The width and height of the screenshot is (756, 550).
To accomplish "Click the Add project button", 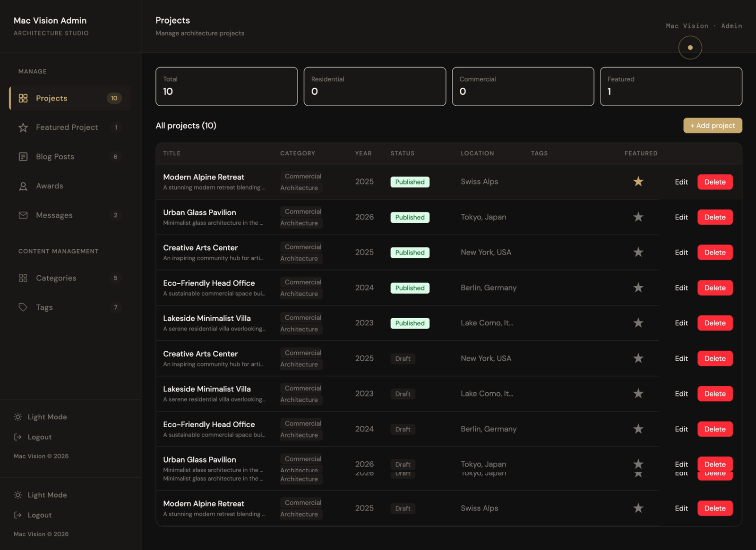I will click(713, 126).
